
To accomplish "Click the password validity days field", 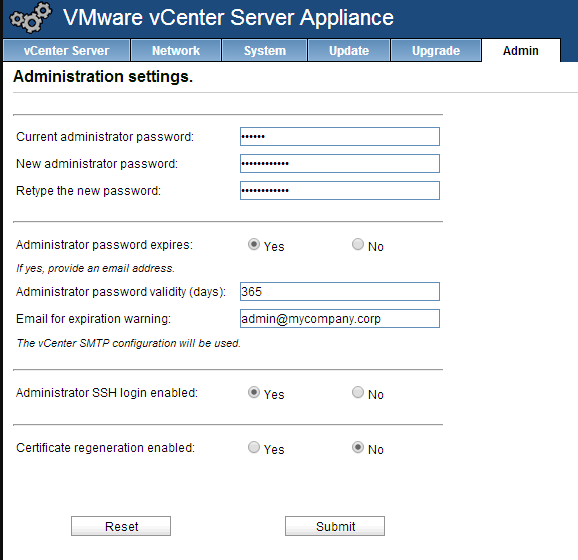I will 340,292.
